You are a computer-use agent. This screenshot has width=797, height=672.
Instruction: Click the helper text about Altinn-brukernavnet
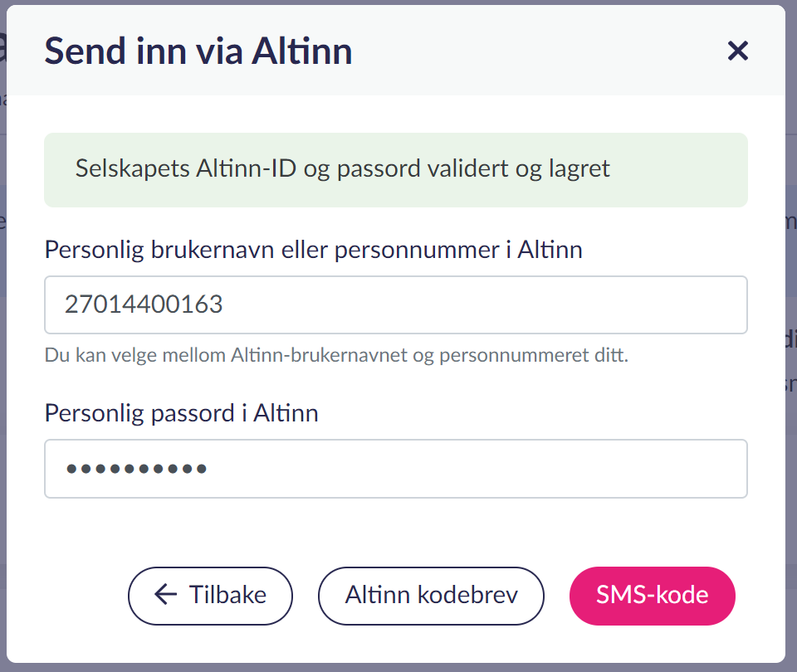pyautogui.click(x=336, y=356)
